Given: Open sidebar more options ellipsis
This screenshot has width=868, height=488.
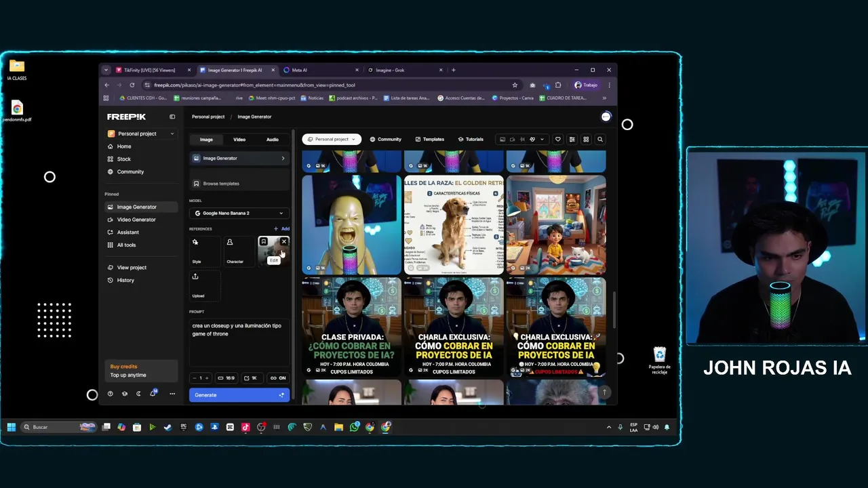Looking at the screenshot, I should 172,394.
